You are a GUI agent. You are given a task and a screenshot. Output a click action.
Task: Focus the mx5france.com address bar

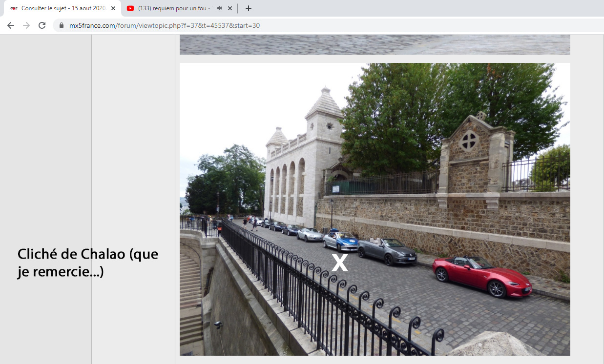[328, 25]
